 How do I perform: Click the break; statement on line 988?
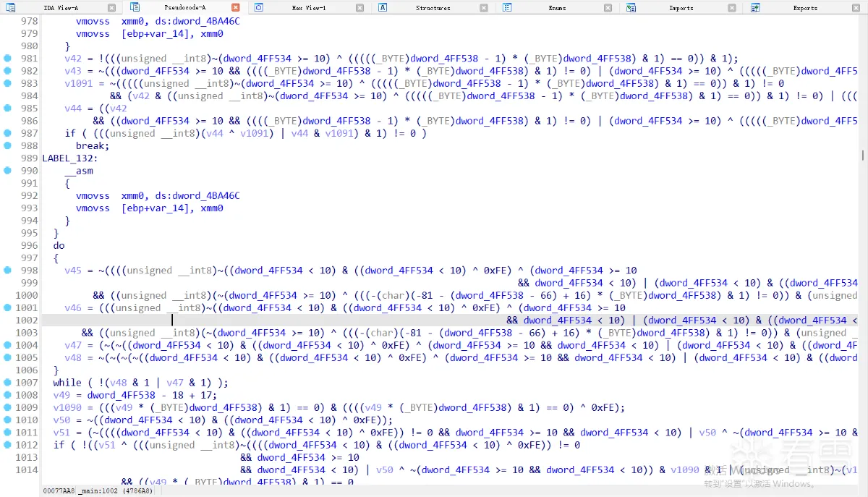(x=93, y=146)
